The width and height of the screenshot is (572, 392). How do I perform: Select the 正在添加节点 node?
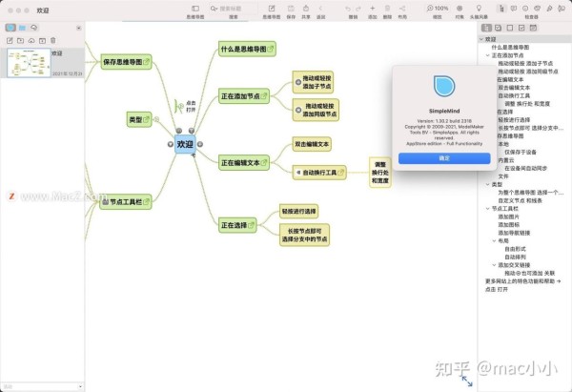(244, 96)
